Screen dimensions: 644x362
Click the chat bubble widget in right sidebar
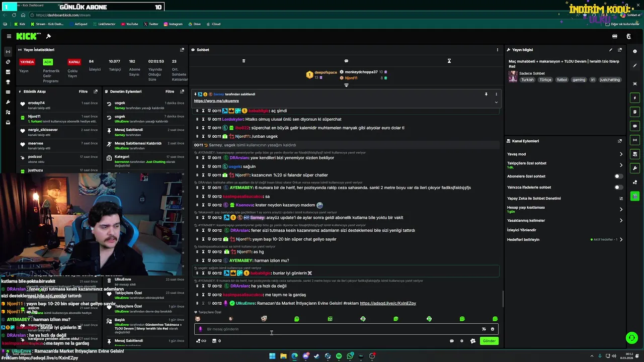pyautogui.click(x=635, y=126)
